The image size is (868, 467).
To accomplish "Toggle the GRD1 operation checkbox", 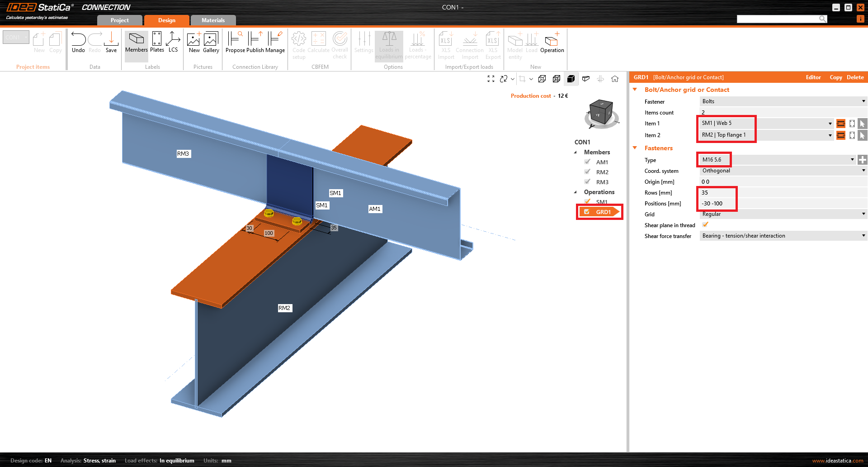I will (x=587, y=212).
